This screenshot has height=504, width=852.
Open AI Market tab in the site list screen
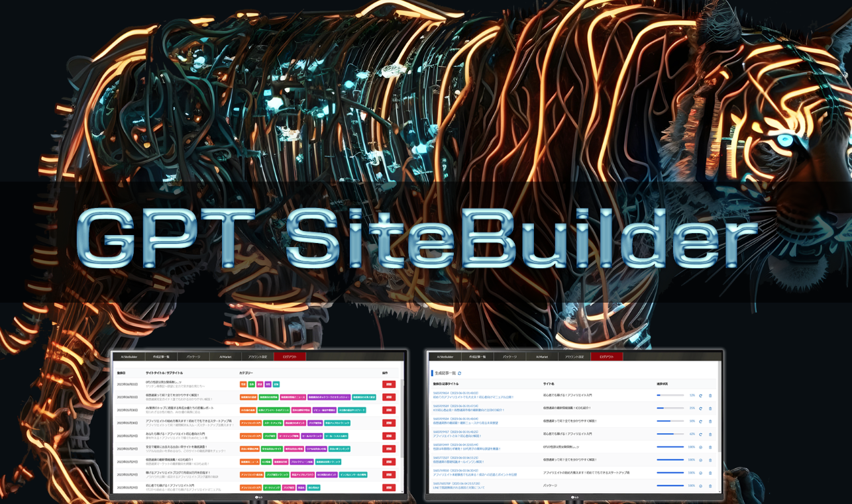225,357
